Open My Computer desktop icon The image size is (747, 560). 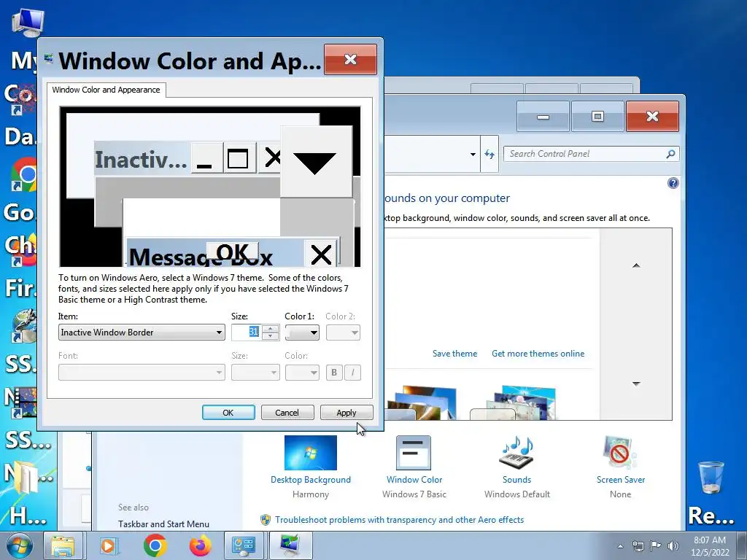click(28, 23)
